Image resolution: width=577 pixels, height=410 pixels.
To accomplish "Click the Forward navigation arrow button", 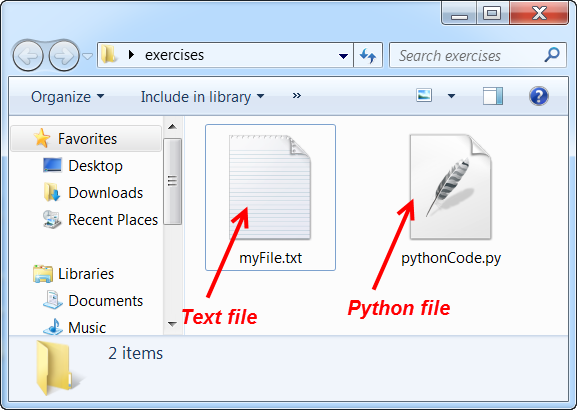I will click(x=64, y=56).
